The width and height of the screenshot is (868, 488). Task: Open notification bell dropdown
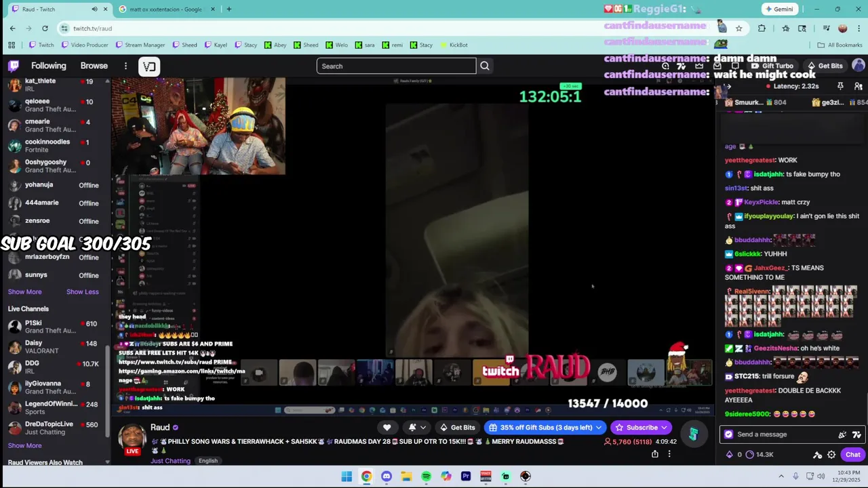[x=416, y=427]
